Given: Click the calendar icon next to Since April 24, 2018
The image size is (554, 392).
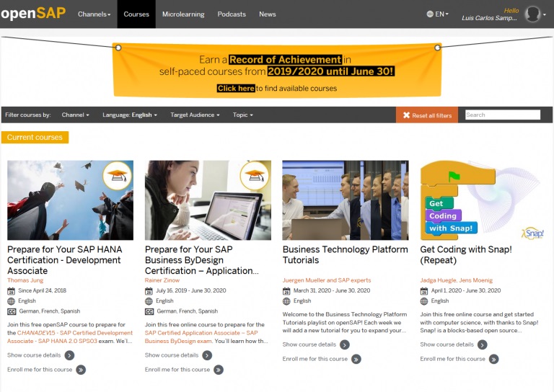Looking at the screenshot, I should tap(12, 291).
